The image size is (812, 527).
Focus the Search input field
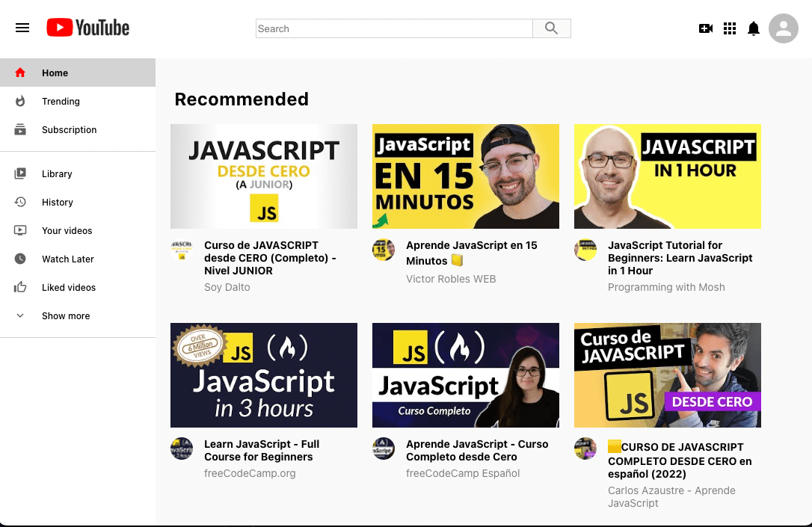394,28
